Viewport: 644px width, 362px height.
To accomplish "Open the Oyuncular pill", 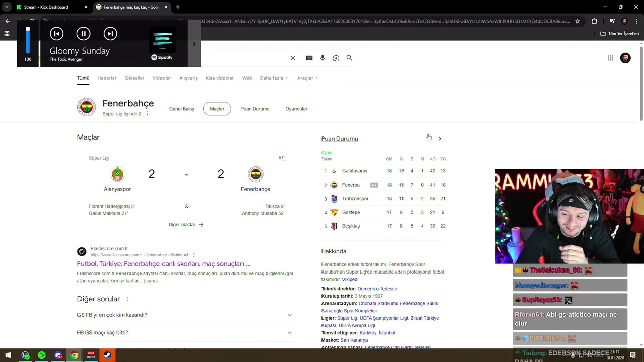I will point(296,109).
